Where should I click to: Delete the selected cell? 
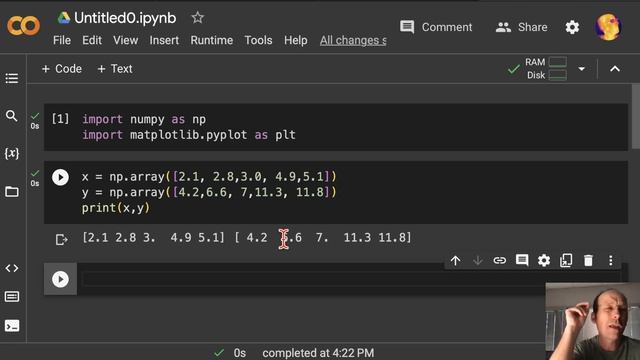click(588, 260)
